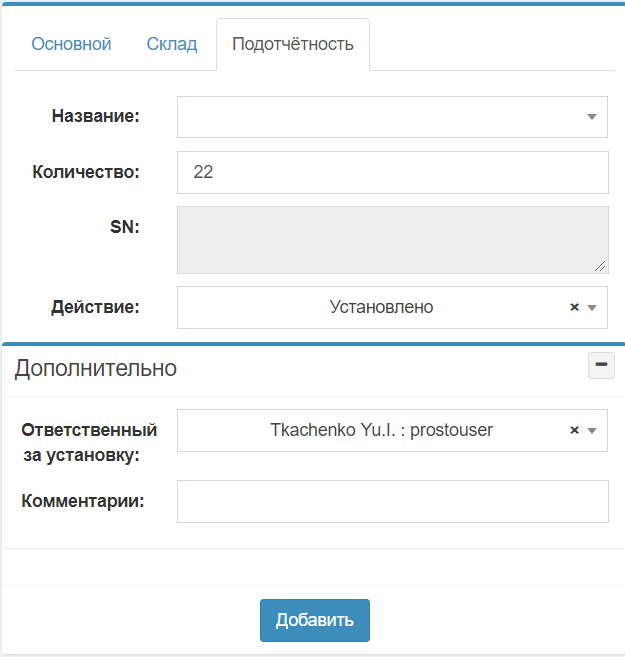Screen dimensions: 625x657
Task: Focus the Количество input field
Action: point(392,172)
